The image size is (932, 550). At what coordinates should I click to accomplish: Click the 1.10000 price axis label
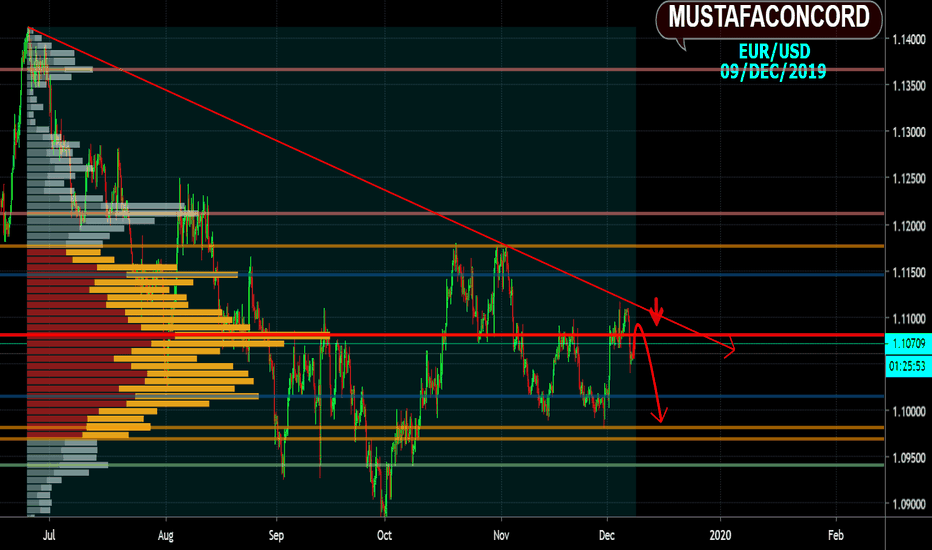point(909,411)
